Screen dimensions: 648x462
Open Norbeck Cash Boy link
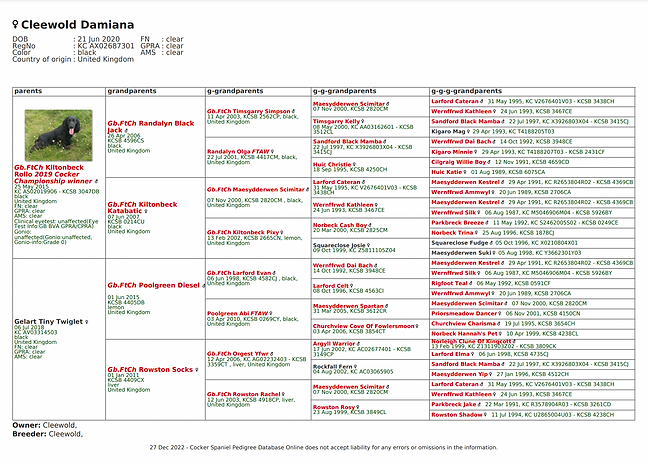[x=340, y=225]
